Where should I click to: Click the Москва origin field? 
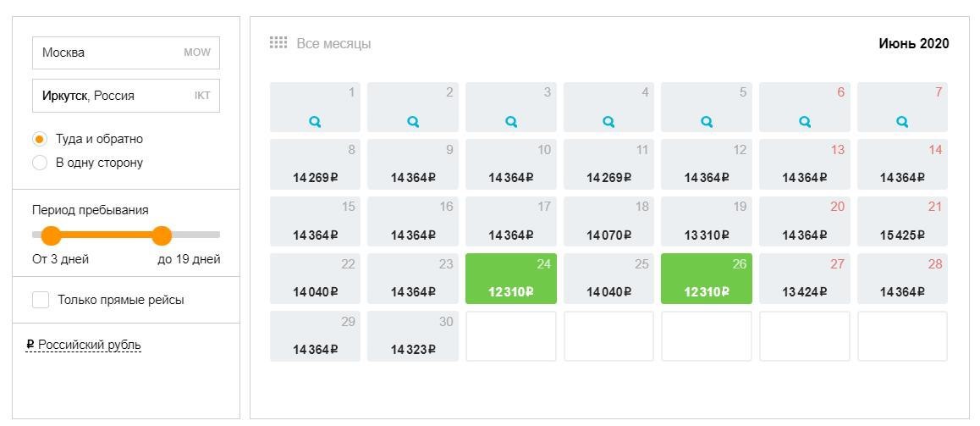[x=125, y=53]
